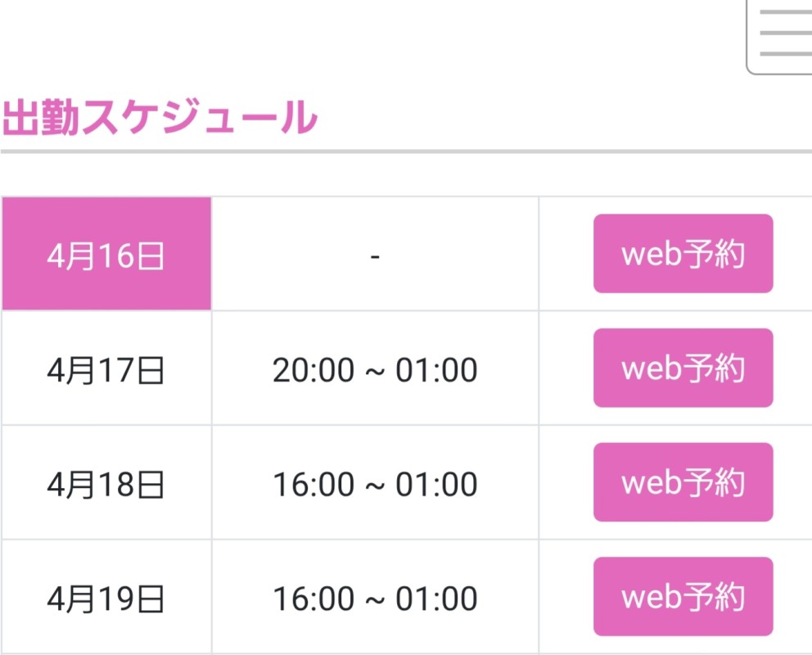The image size is (812, 655).
Task: Click the 01:00 end time for 4月17日
Action: [437, 371]
